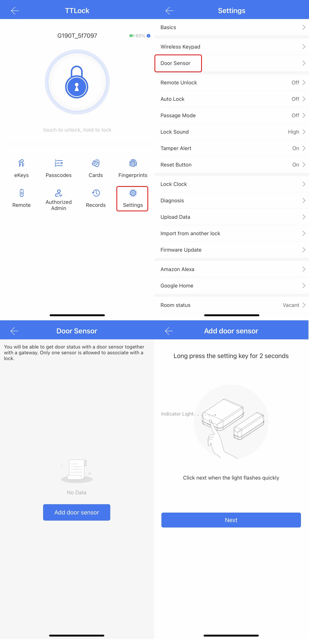Click the Next button
Screen dimensions: 309x644
(231, 520)
